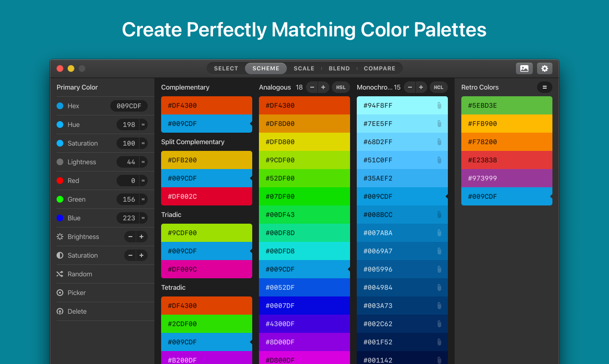Click the Random shuffle icon
The height and width of the screenshot is (364, 609).
(60, 274)
